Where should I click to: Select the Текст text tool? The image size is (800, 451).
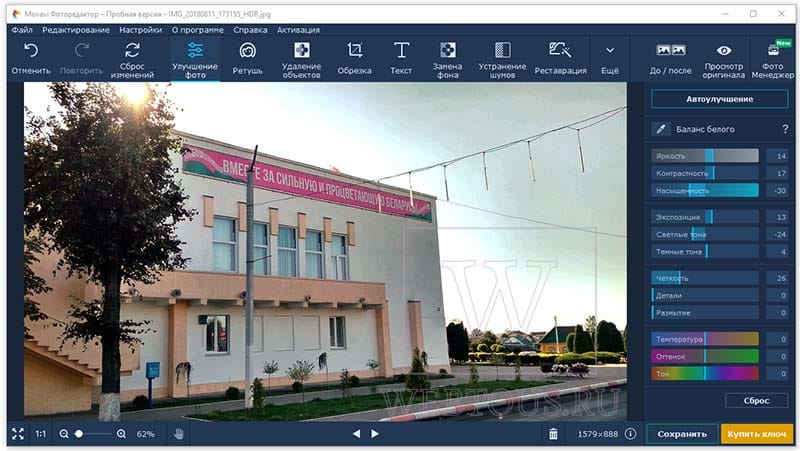pyautogui.click(x=401, y=59)
